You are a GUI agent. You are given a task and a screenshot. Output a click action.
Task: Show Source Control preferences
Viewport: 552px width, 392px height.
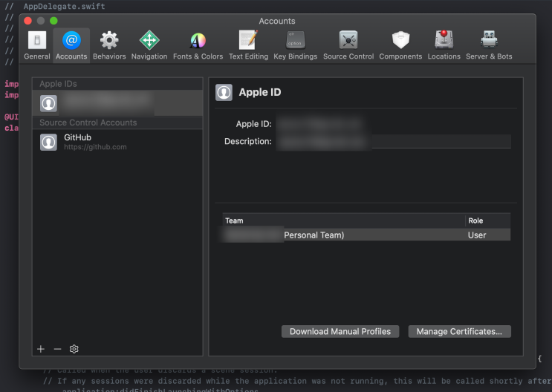pyautogui.click(x=348, y=45)
